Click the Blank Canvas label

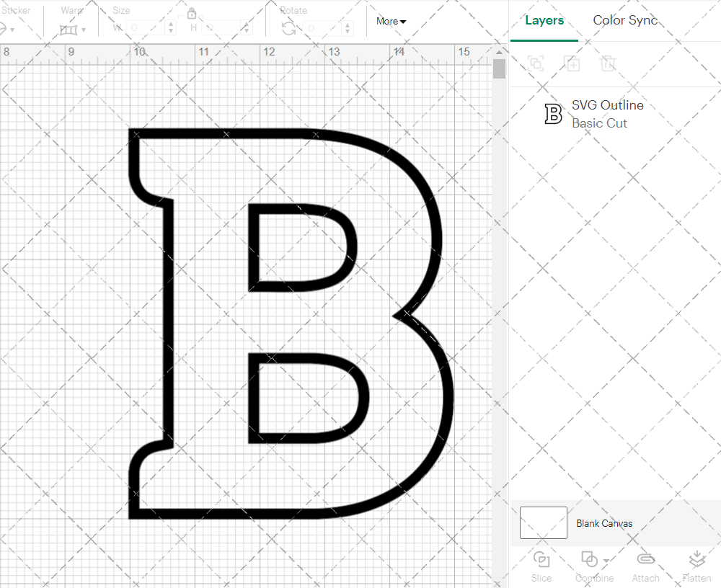coord(604,523)
